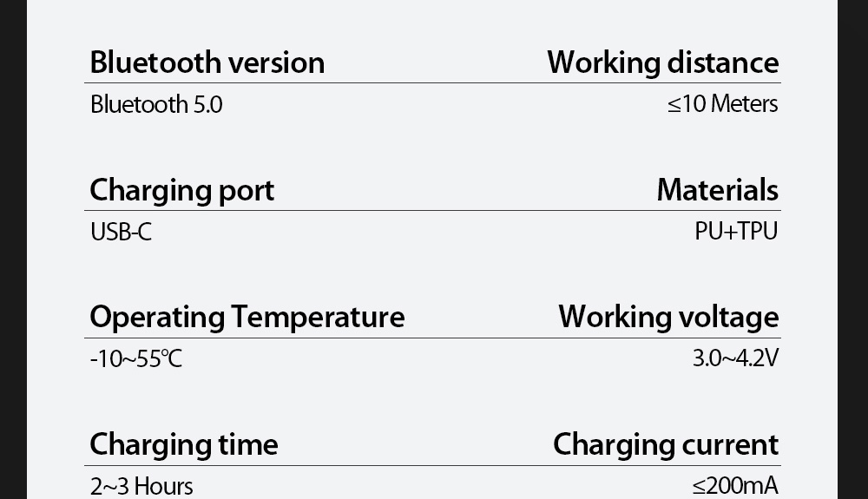868x499 pixels.
Task: Click the Working distance heading
Action: tap(662, 62)
